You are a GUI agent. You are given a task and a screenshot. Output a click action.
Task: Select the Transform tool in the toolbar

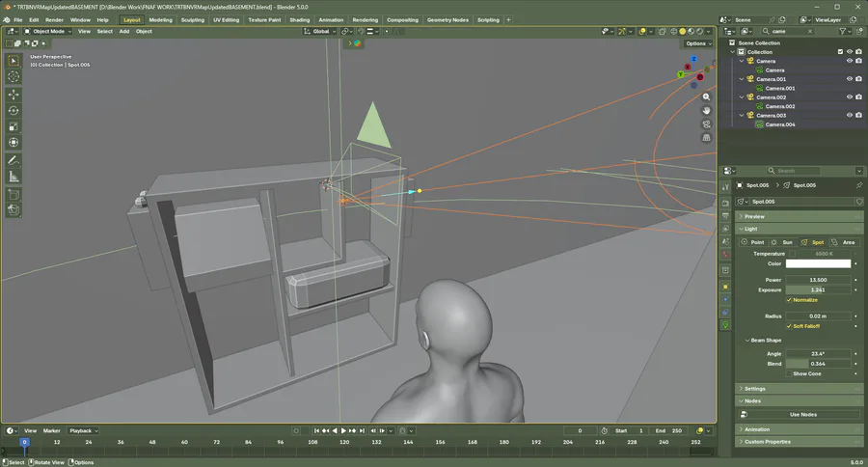[14, 143]
